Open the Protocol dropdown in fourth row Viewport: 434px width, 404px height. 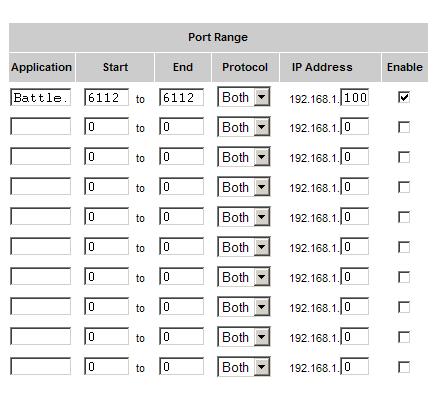[x=244, y=187]
